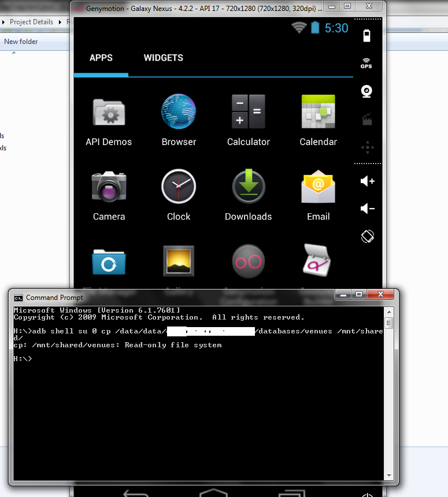The height and width of the screenshot is (497, 448).
Task: Decrease emulator volume
Action: click(x=368, y=209)
